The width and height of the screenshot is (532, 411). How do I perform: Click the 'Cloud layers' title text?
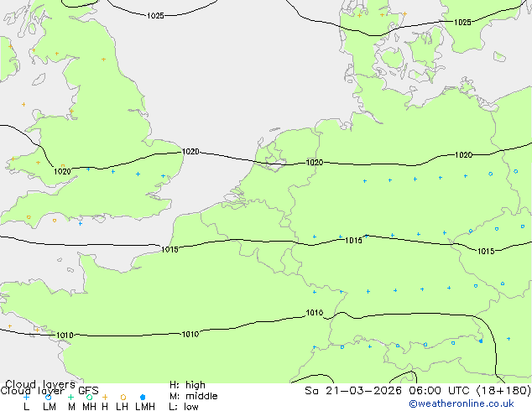[40, 384]
